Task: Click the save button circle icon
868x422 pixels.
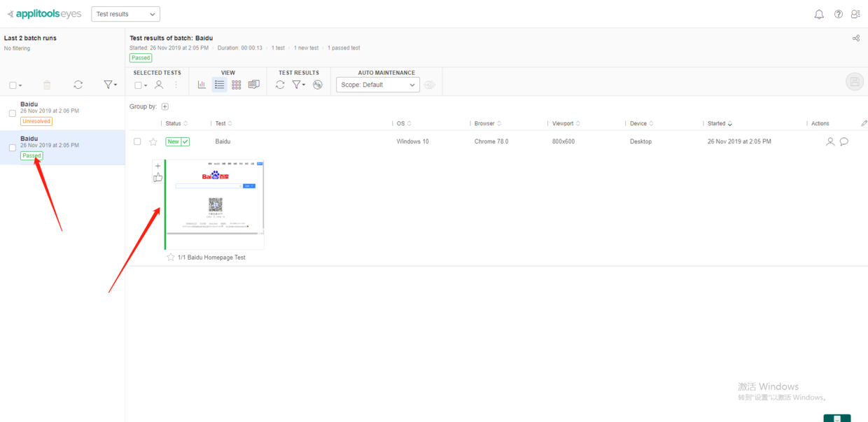Action: pos(854,81)
